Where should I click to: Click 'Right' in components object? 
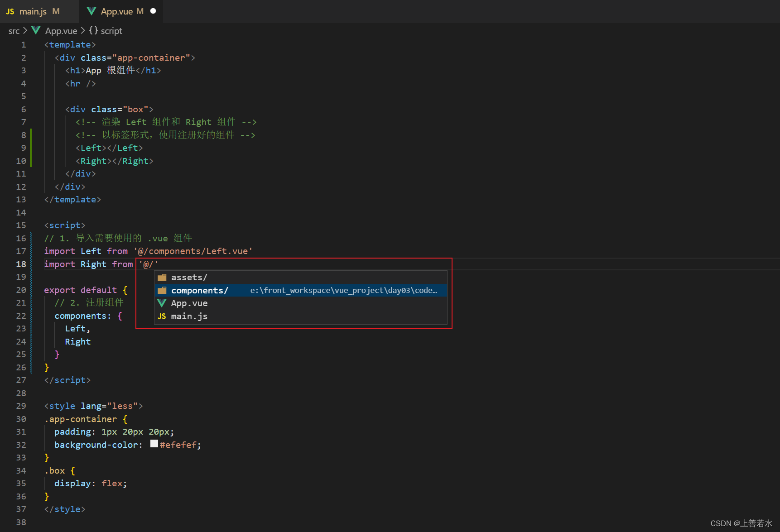77,341
